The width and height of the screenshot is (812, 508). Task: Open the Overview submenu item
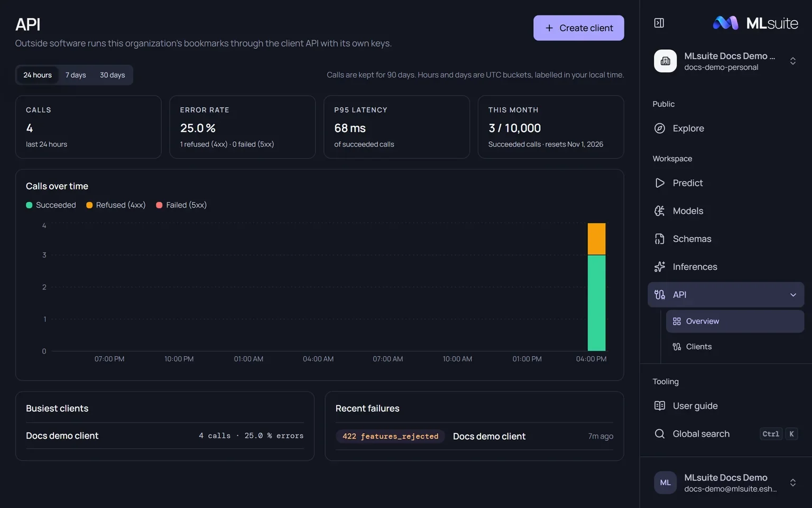click(x=735, y=321)
